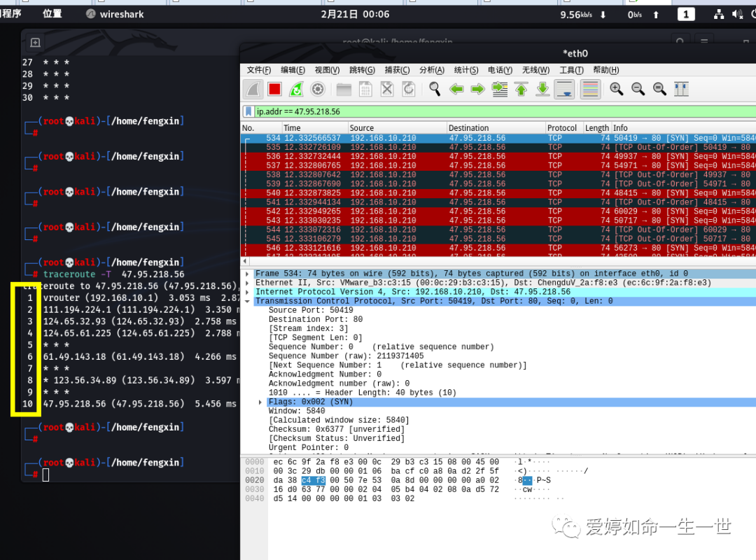Click the Destination column header

click(469, 128)
